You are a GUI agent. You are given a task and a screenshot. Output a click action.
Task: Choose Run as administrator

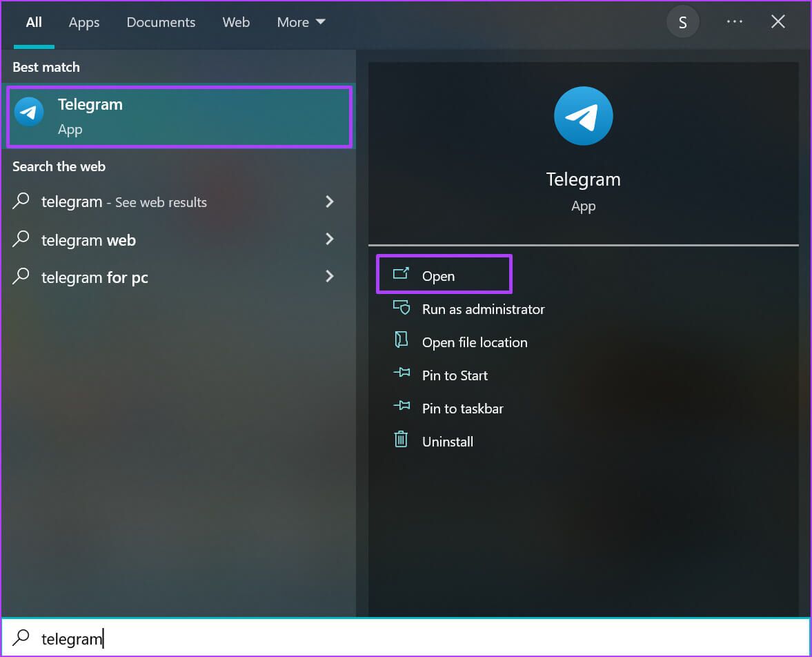pos(483,309)
